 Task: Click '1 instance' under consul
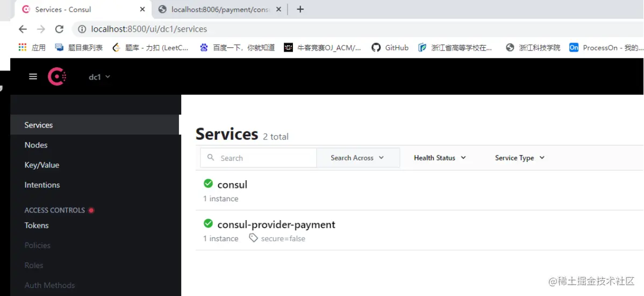point(220,199)
